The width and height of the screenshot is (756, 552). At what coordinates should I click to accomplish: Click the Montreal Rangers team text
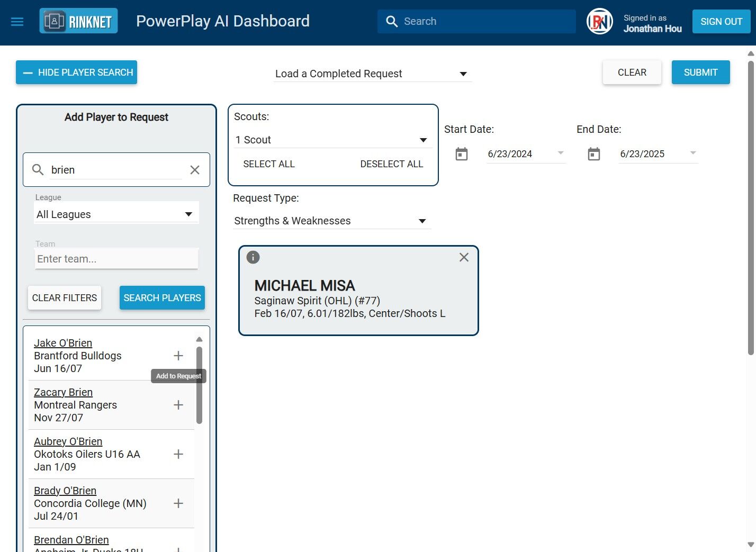point(76,405)
